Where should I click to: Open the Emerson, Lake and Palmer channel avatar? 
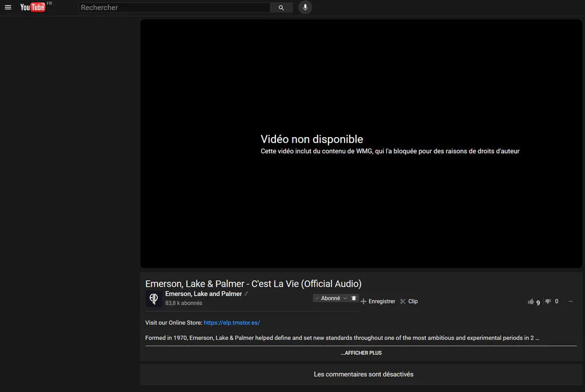[x=154, y=299]
